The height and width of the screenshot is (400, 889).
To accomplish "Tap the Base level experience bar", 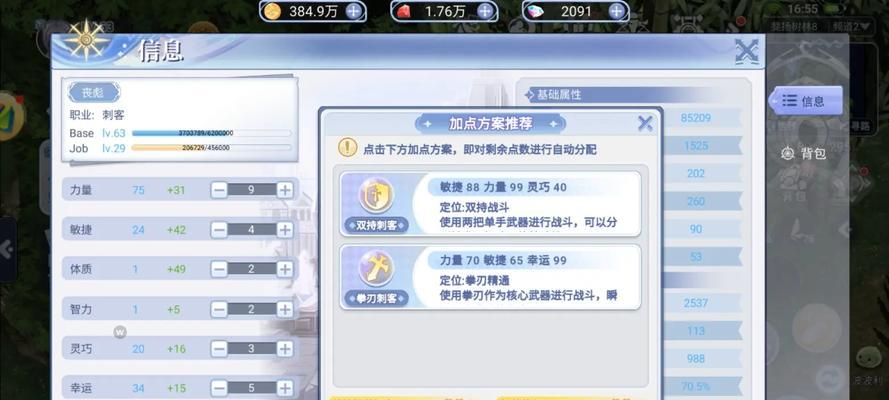I will [x=211, y=133].
